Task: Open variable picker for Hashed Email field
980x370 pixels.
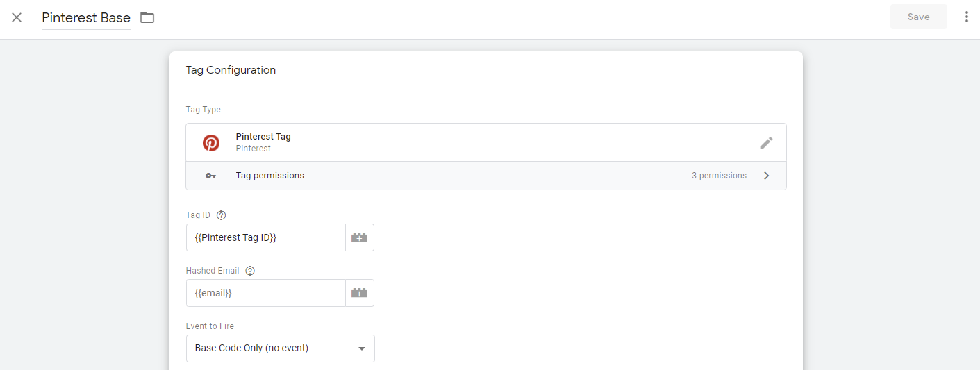Action: [x=359, y=293]
